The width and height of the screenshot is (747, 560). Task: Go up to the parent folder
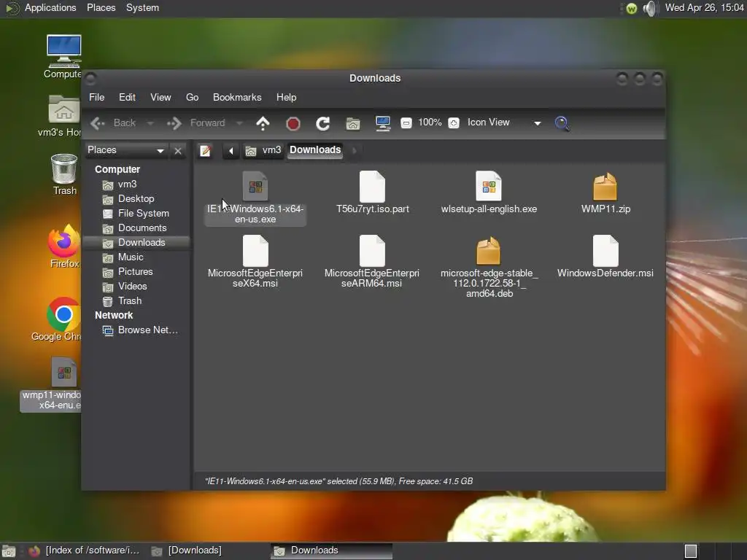[x=263, y=123]
